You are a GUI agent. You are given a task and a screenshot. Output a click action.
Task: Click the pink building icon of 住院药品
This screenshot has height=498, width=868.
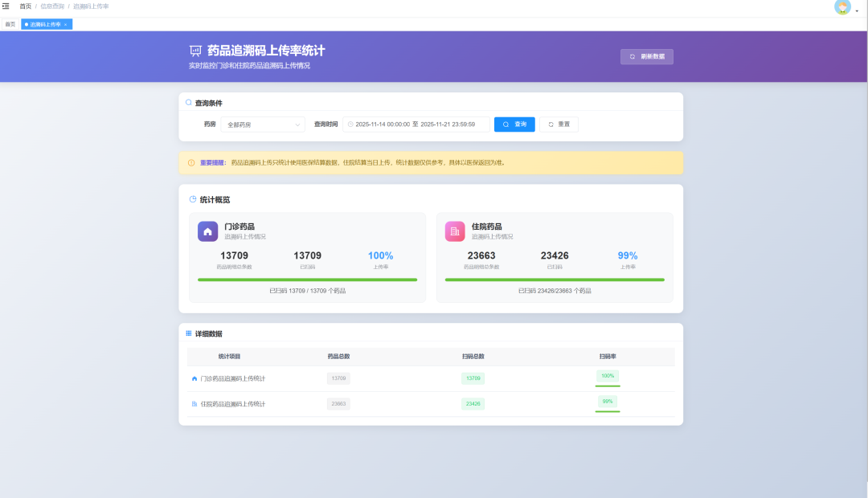tap(455, 231)
